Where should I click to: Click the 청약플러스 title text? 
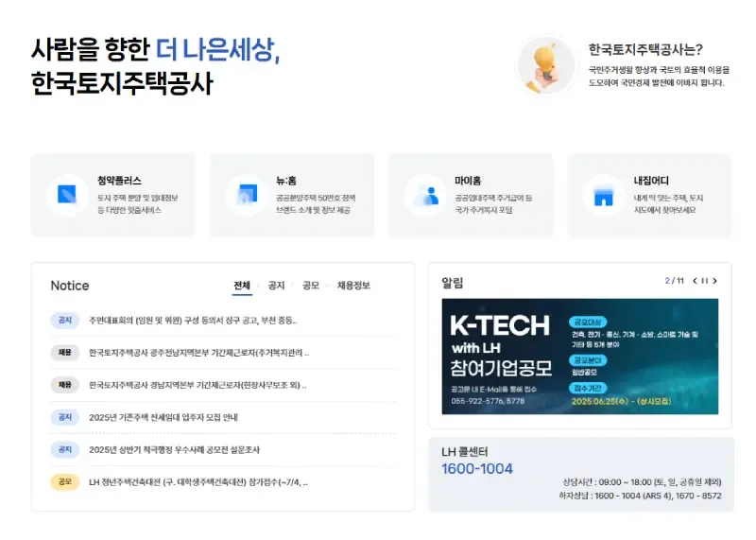(x=119, y=181)
